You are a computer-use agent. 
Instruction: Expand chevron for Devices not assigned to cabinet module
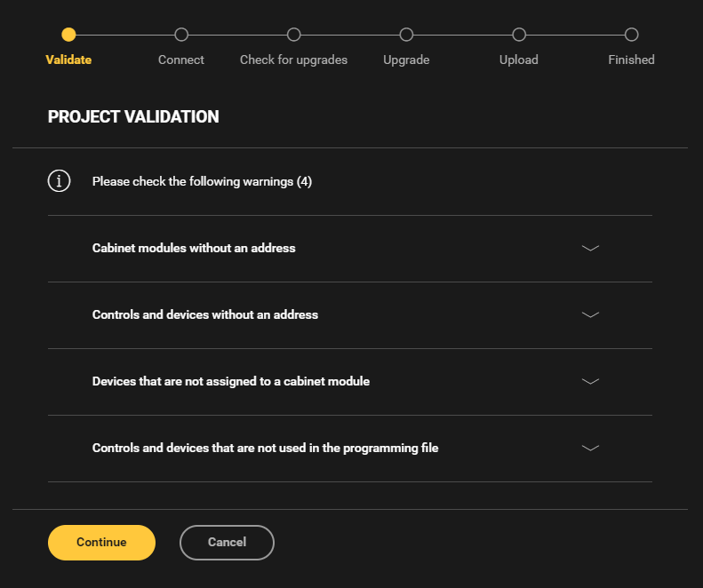click(590, 382)
